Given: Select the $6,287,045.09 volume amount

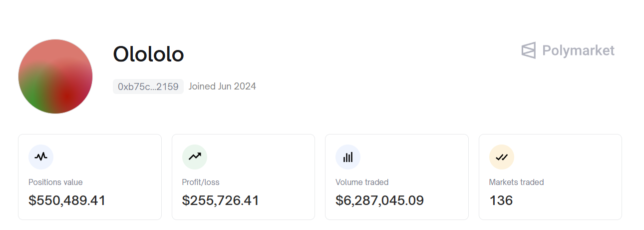Looking at the screenshot, I should coord(379,200).
